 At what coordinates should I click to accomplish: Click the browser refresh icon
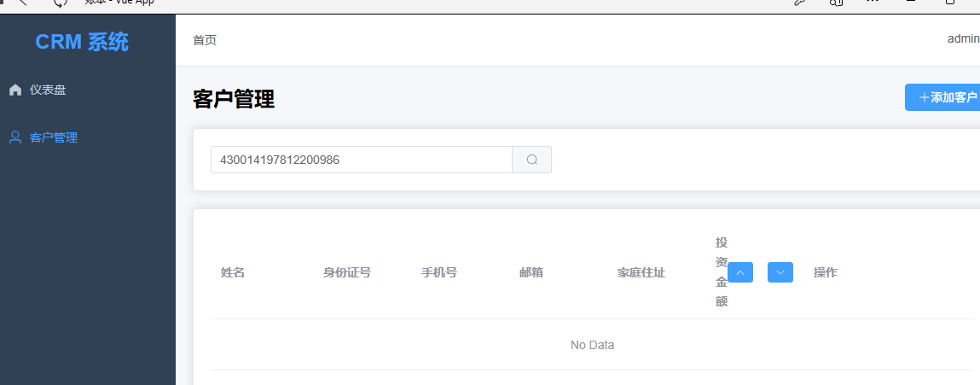point(60,3)
